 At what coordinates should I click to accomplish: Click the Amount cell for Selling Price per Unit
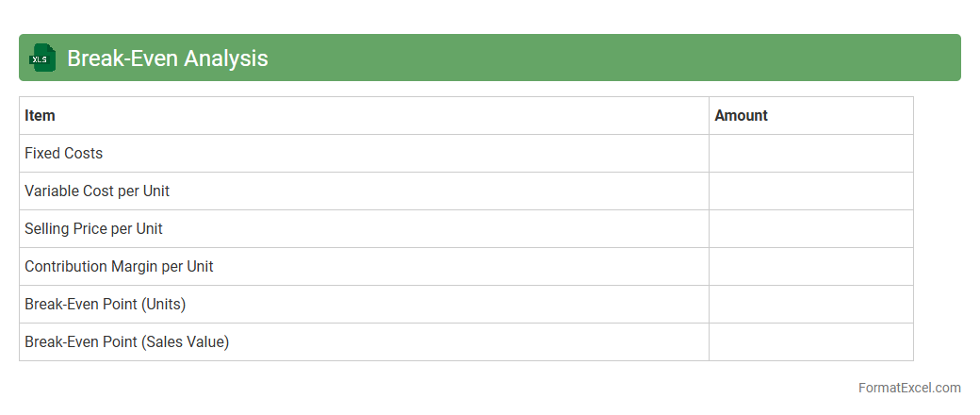(x=810, y=229)
